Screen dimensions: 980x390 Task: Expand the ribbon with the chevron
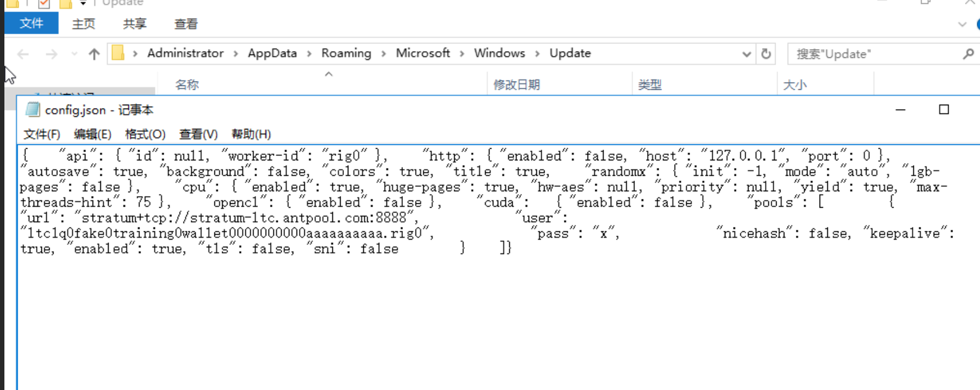pyautogui.click(x=962, y=24)
